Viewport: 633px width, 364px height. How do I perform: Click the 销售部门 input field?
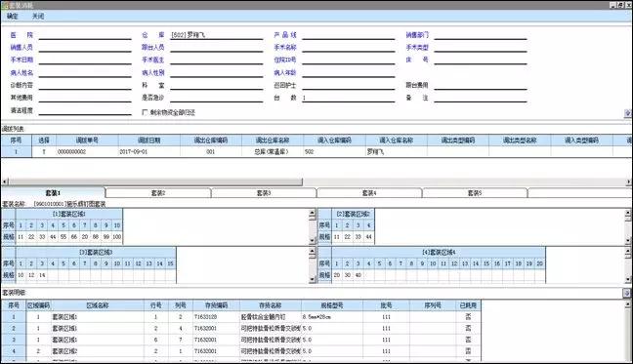[x=481, y=35]
